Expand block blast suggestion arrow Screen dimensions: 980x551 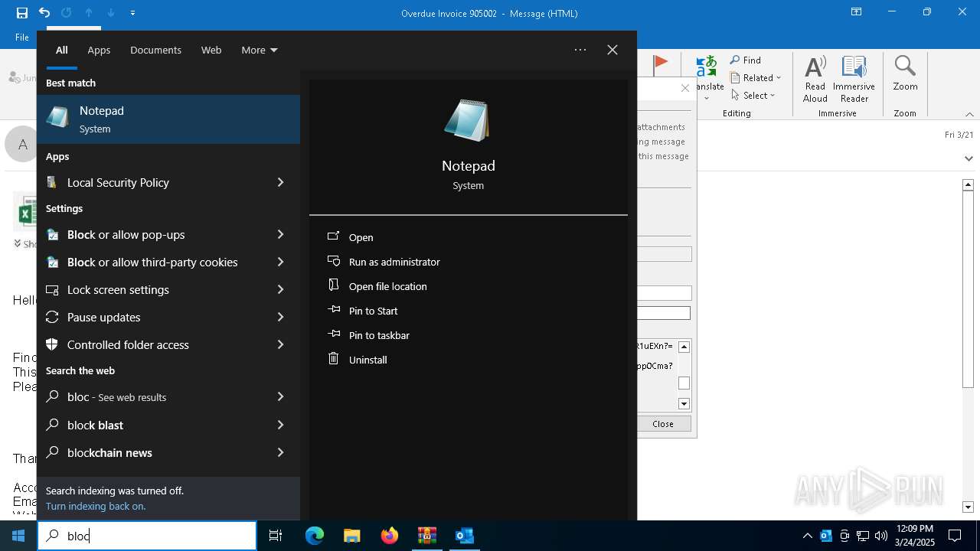[x=280, y=425]
